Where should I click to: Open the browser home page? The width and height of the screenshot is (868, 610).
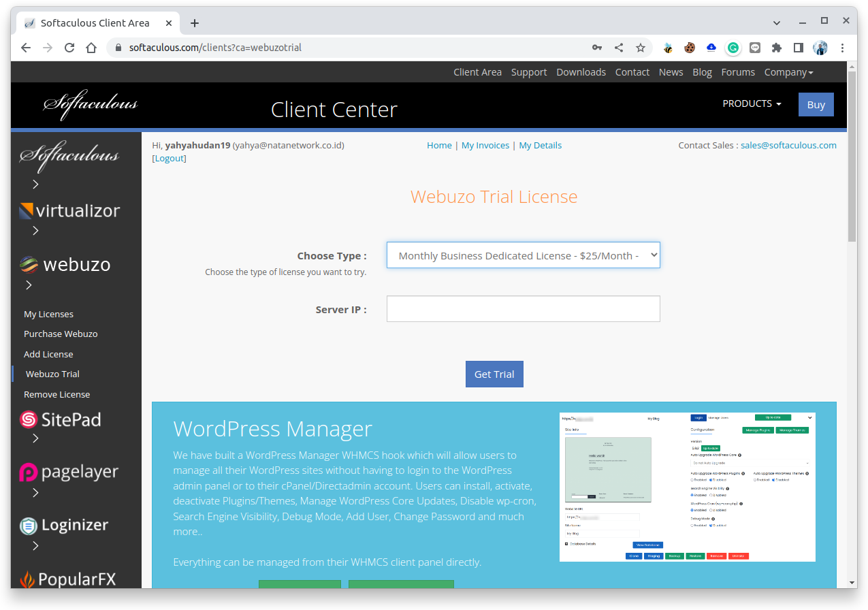[91, 48]
